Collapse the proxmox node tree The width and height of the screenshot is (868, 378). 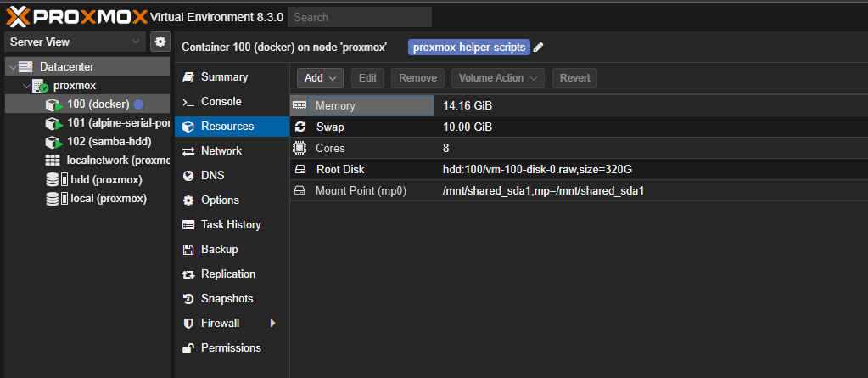[x=26, y=86]
